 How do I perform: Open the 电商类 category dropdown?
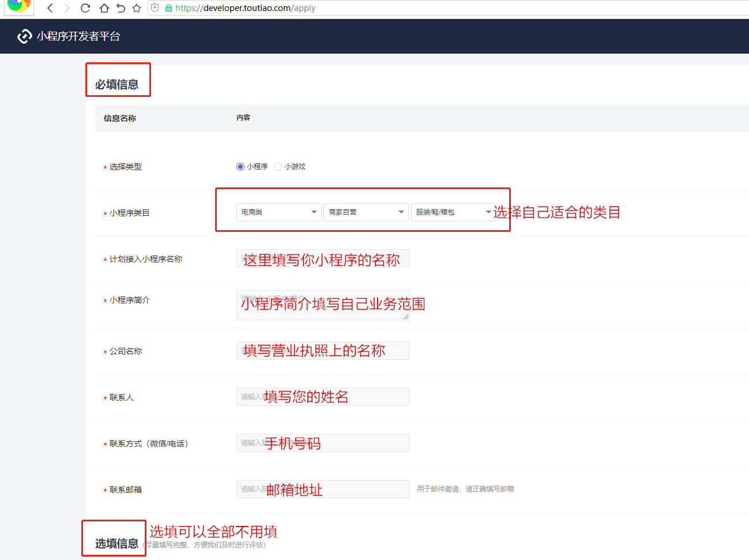(x=279, y=212)
